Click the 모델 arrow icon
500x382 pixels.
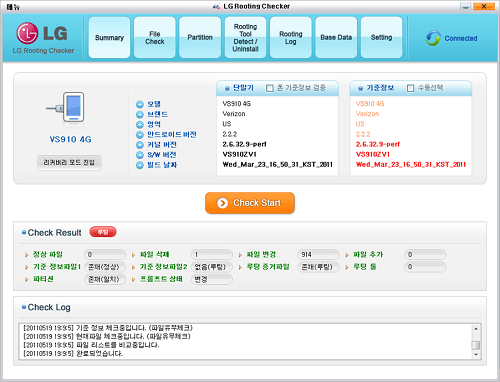click(140, 104)
